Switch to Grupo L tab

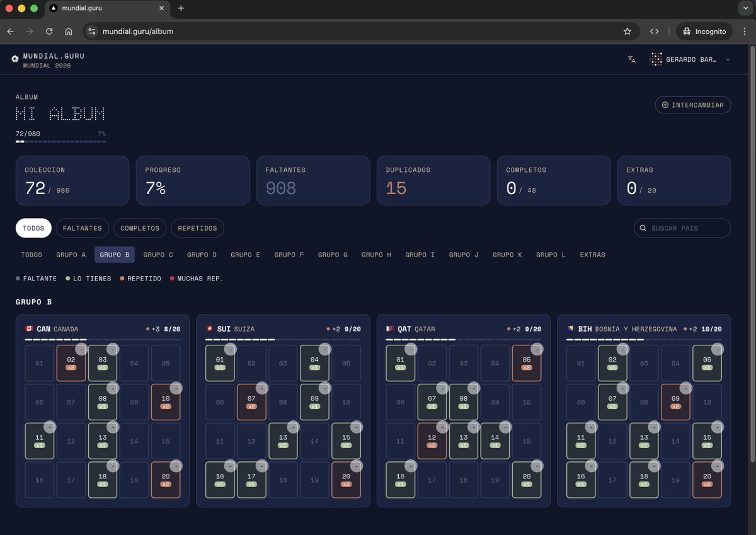coord(551,255)
